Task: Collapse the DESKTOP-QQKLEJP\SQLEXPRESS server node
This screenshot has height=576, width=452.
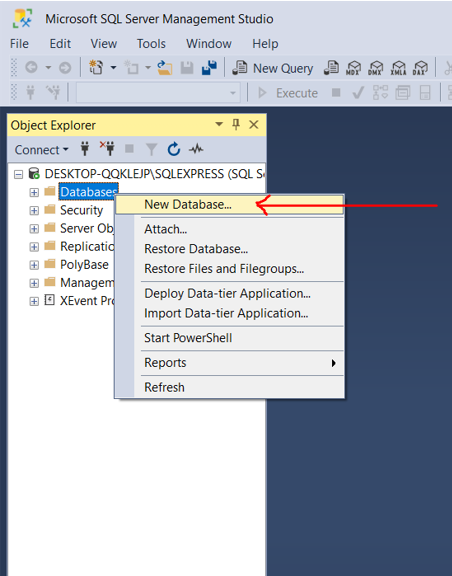Action: click(x=18, y=174)
